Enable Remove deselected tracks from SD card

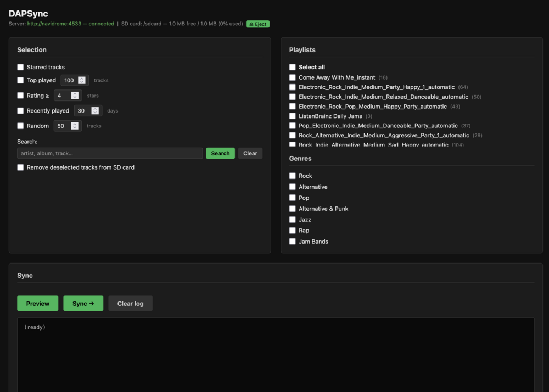(x=20, y=167)
